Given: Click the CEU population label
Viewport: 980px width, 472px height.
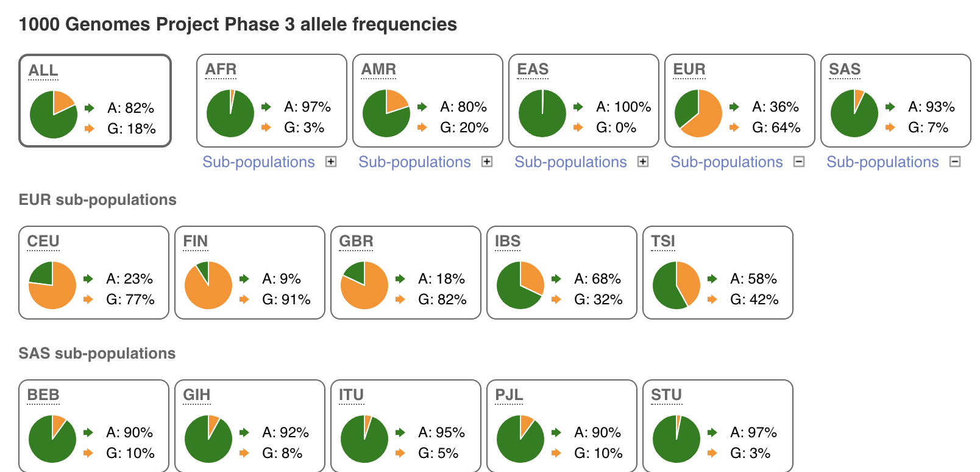Looking at the screenshot, I should pyautogui.click(x=43, y=241).
